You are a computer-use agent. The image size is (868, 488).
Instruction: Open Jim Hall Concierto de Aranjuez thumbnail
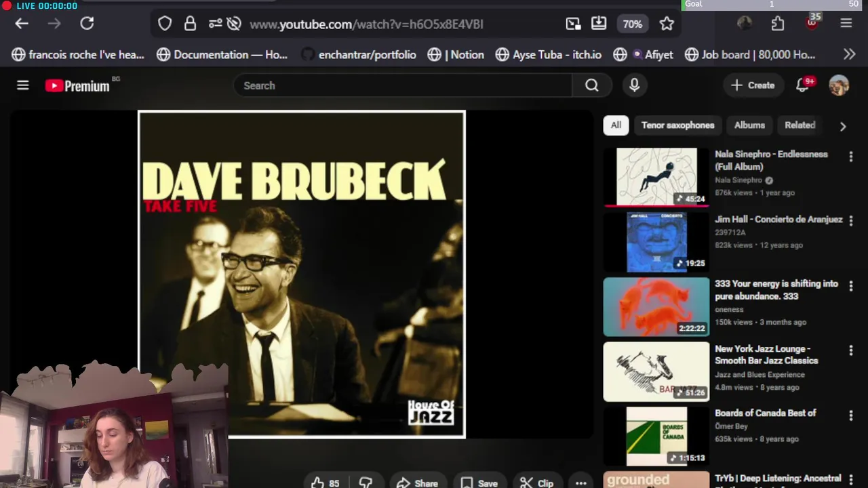tap(656, 242)
